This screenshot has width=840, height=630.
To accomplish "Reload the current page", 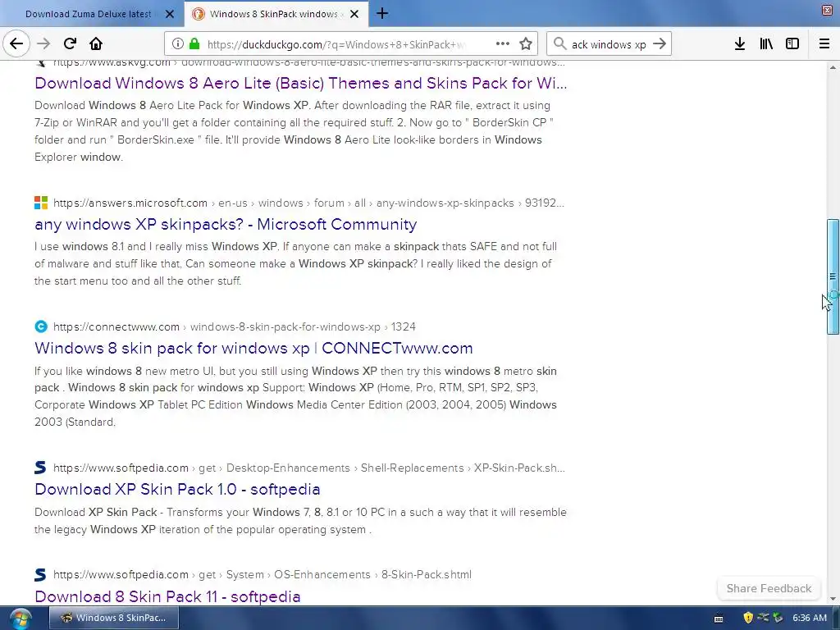I will click(70, 43).
